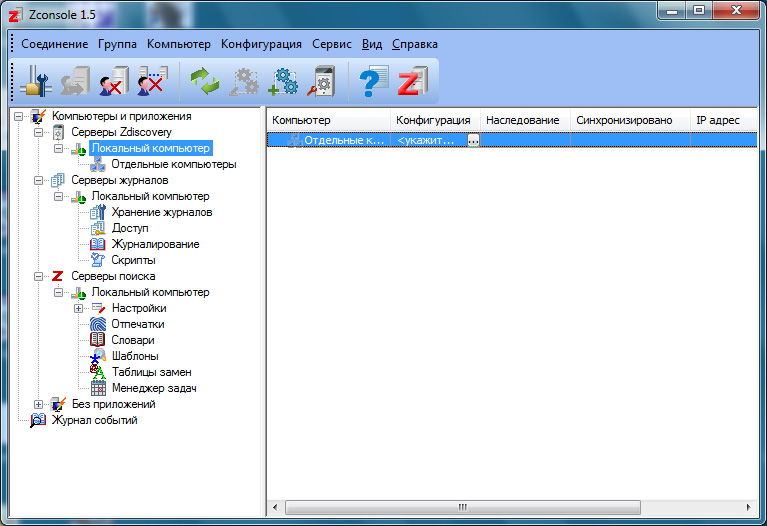This screenshot has height=526, width=767.
Task: Click the green refresh arrows icon
Action: tap(204, 81)
